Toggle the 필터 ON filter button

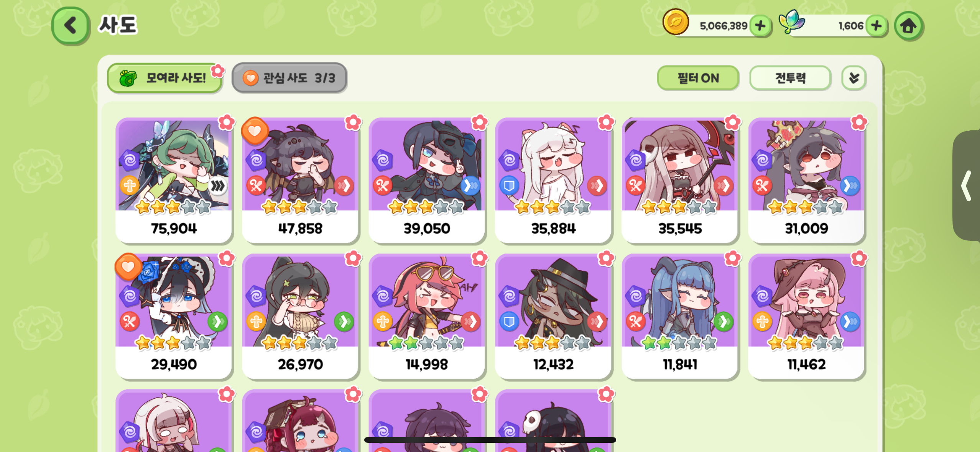(x=698, y=78)
